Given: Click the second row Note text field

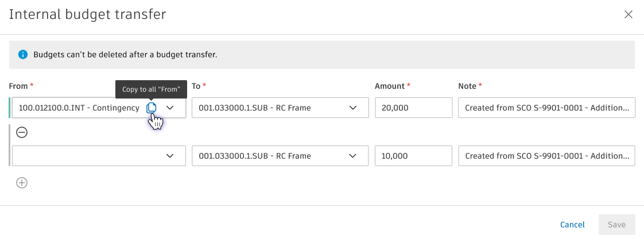Looking at the screenshot, I should [x=546, y=156].
